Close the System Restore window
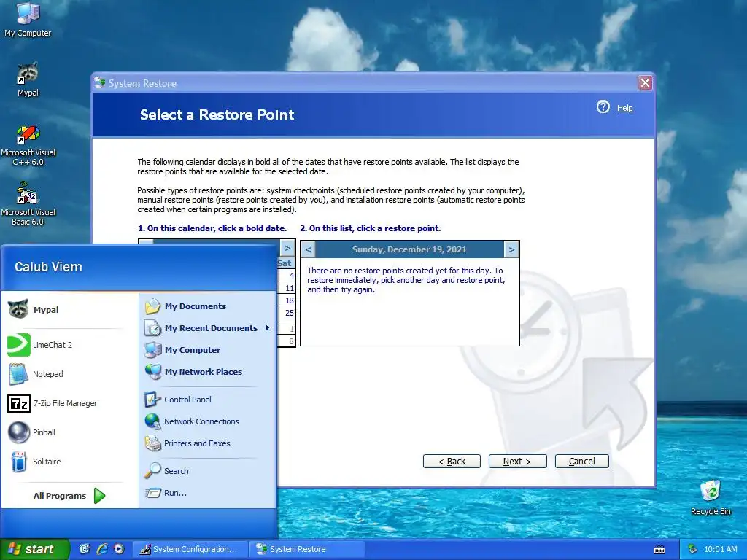Screen dimensions: 747x560 click(x=645, y=83)
